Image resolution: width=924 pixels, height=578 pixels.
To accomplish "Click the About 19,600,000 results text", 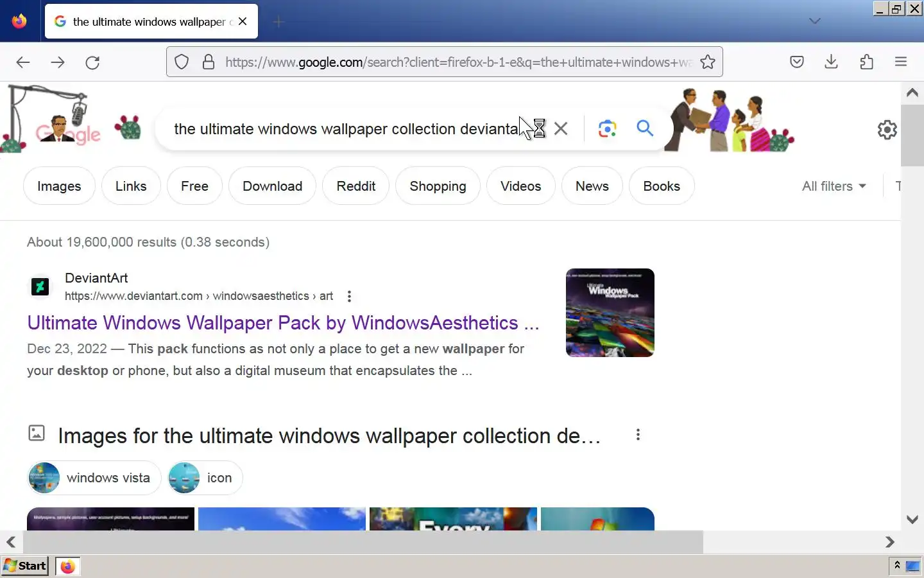I will click(x=148, y=242).
